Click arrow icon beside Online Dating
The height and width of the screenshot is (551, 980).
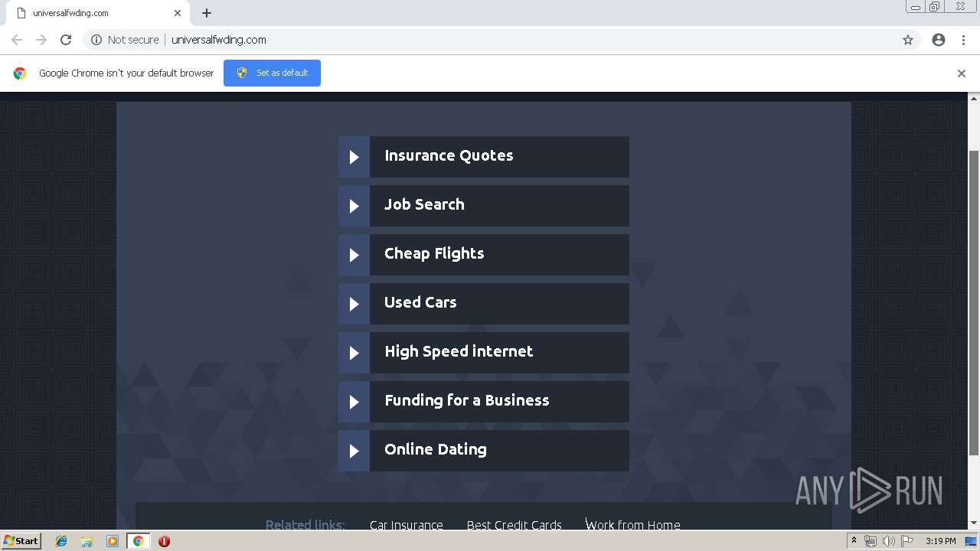tap(354, 451)
